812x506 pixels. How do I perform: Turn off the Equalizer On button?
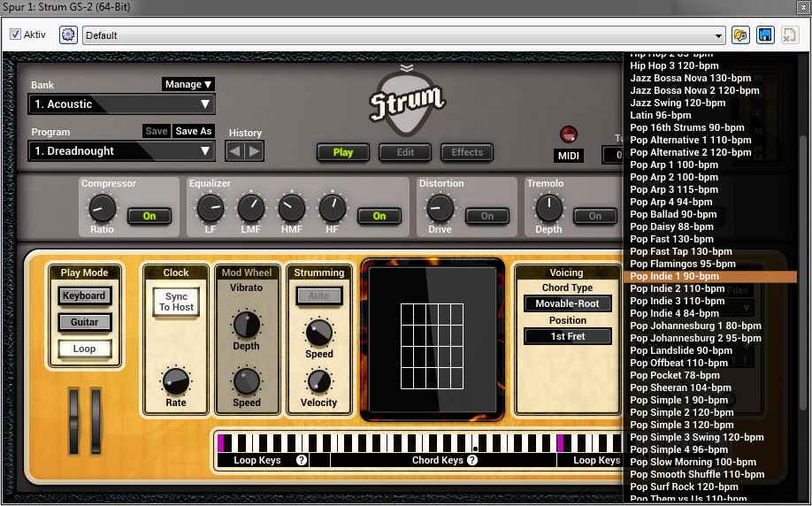click(379, 216)
